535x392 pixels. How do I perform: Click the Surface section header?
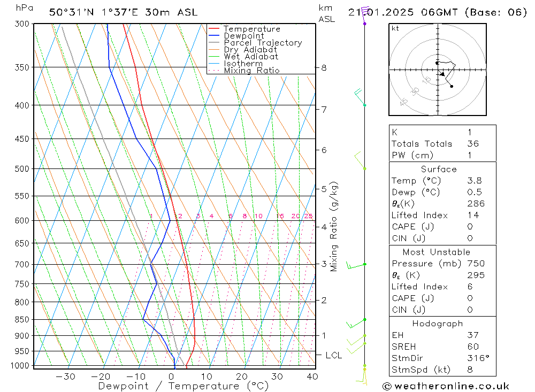point(439,169)
